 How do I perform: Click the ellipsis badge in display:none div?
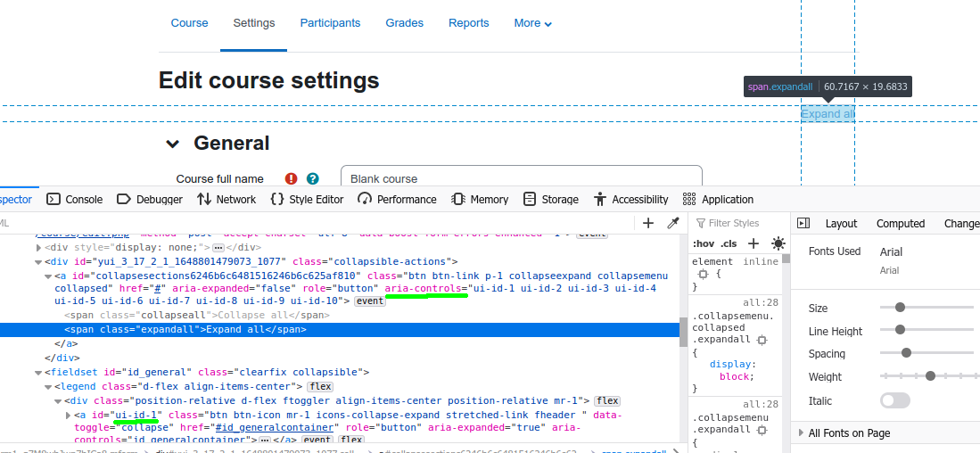218,247
